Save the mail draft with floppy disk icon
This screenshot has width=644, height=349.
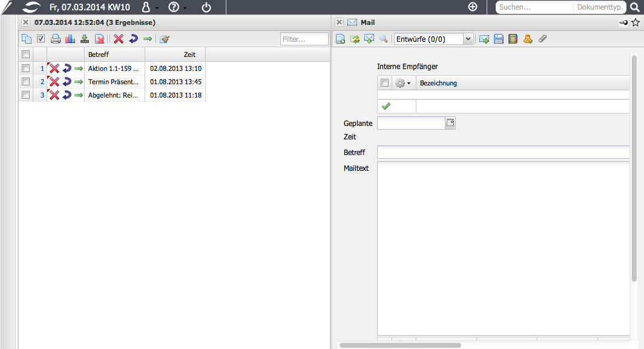pyautogui.click(x=499, y=39)
